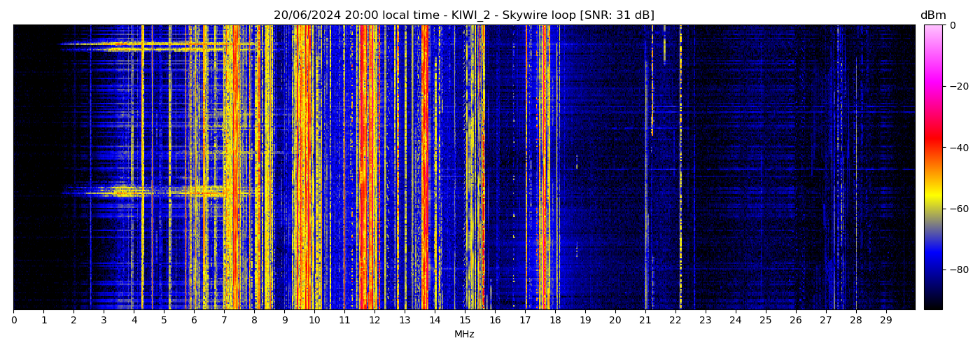The height and width of the screenshot is (350, 980).
Task: Select the 10 MHz x-axis tick label
Action: click(x=314, y=321)
